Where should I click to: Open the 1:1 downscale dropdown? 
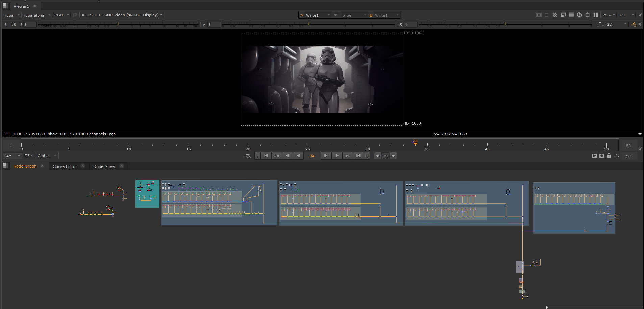626,15
